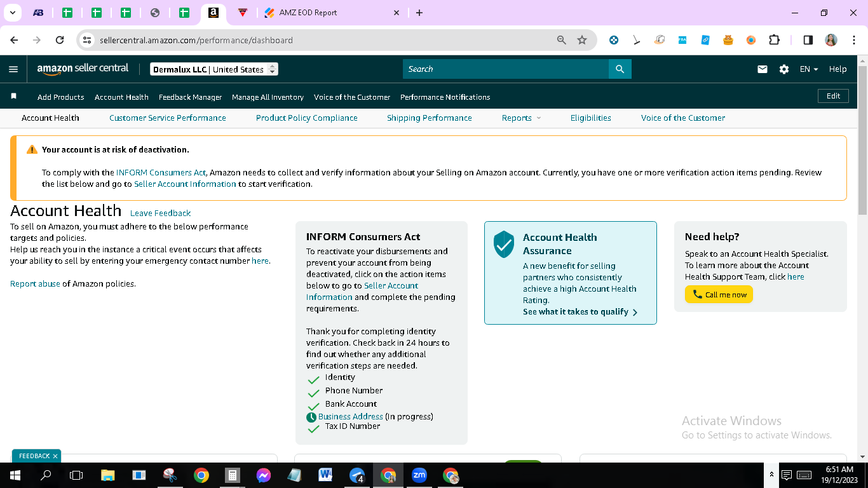Image resolution: width=868 pixels, height=488 pixels.
Task: Open Messenger from the taskbar
Action: tap(264, 475)
